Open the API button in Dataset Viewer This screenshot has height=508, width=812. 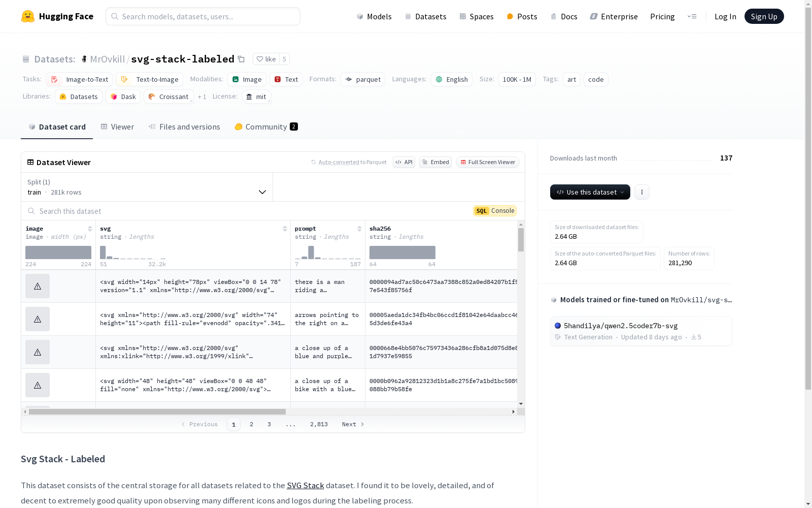(404, 162)
